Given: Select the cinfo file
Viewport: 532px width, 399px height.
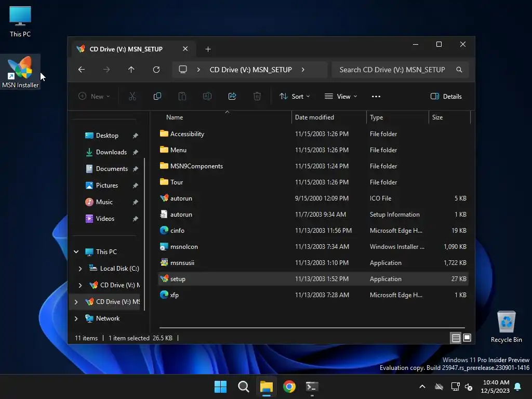Looking at the screenshot, I should [313, 231].
